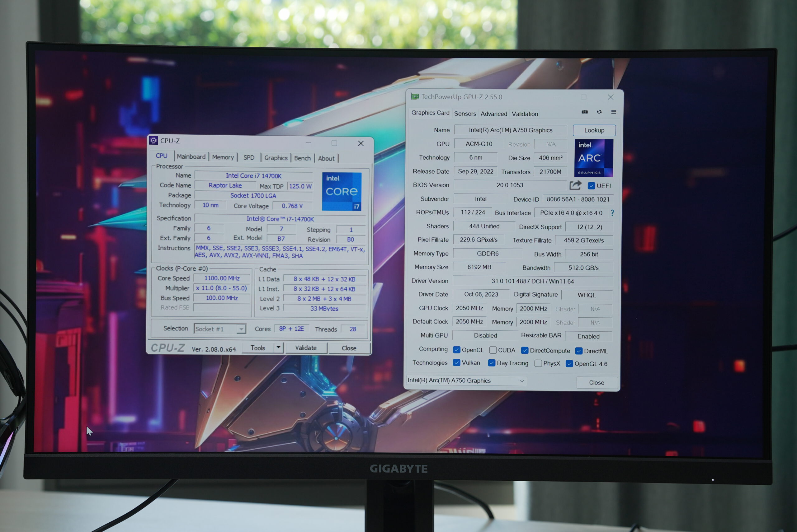
Task: Click the Bus Interface question mark
Action: 612,213
